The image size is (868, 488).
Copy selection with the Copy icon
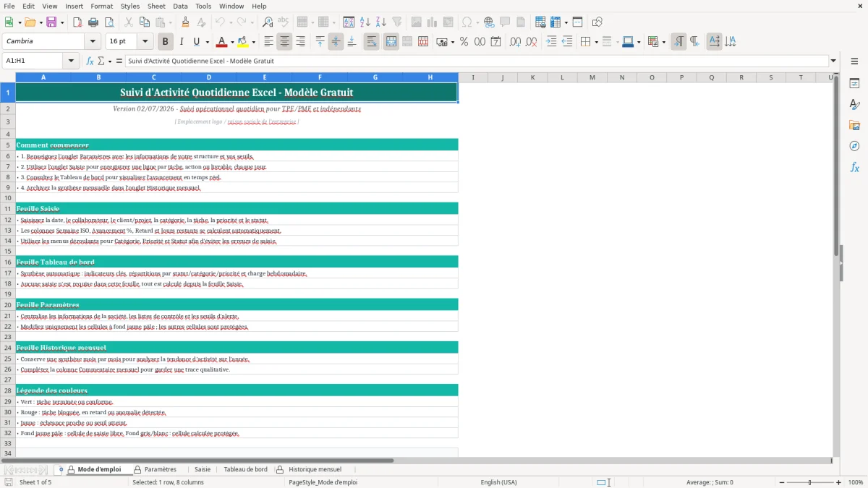pyautogui.click(x=145, y=22)
